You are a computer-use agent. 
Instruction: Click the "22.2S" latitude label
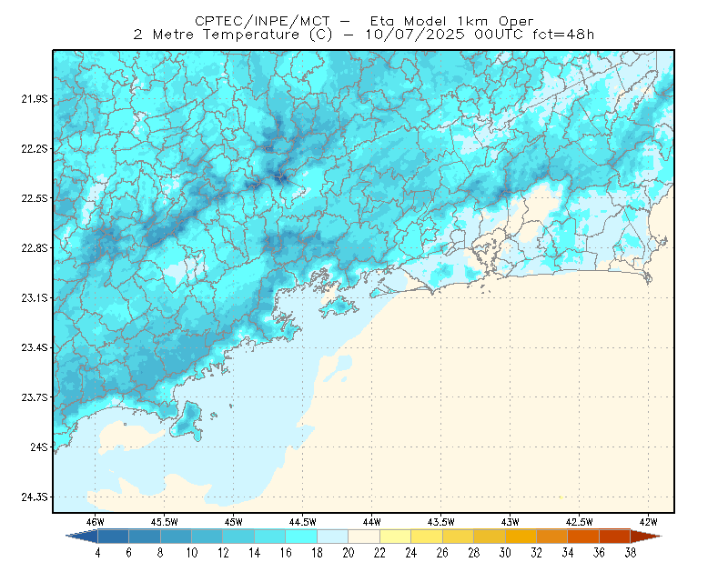[x=35, y=148]
